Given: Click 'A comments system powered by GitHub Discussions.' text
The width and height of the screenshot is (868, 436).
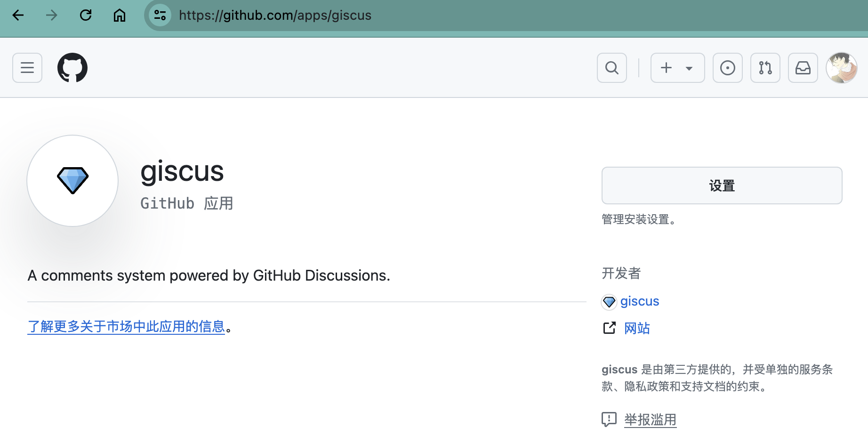Looking at the screenshot, I should tap(209, 275).
